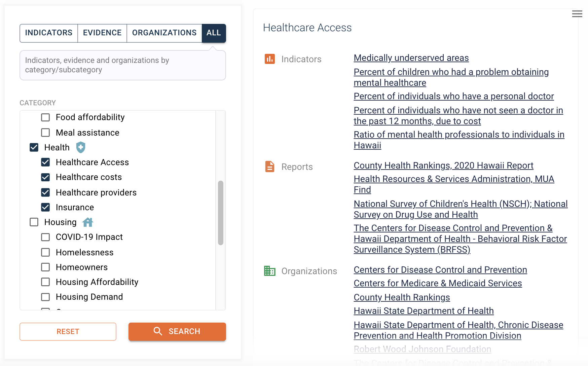Open Robert Wood Johnson Foundation link

click(422, 349)
